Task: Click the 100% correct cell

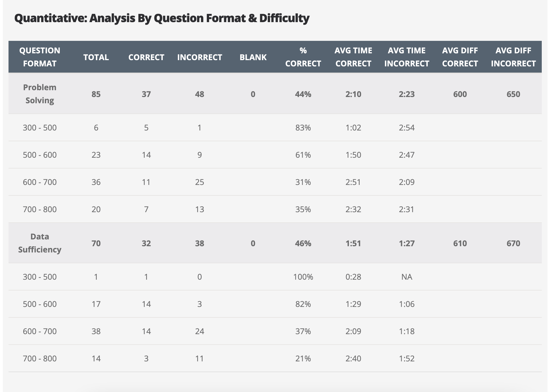Action: point(303,277)
